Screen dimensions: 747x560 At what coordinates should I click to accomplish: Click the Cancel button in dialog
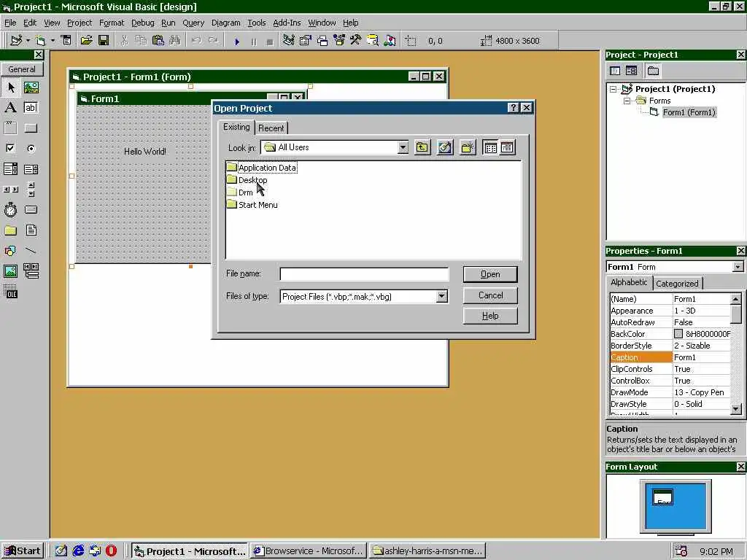click(x=490, y=295)
